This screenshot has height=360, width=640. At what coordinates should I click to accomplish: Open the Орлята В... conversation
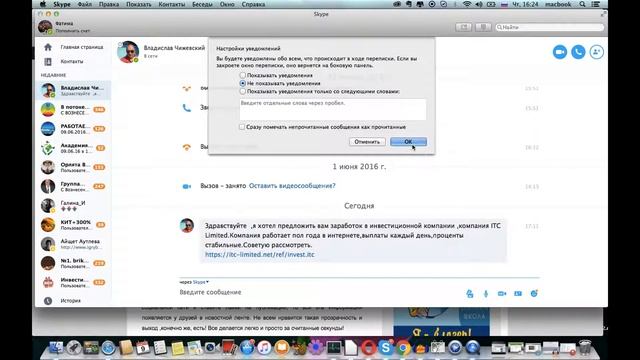point(73,167)
